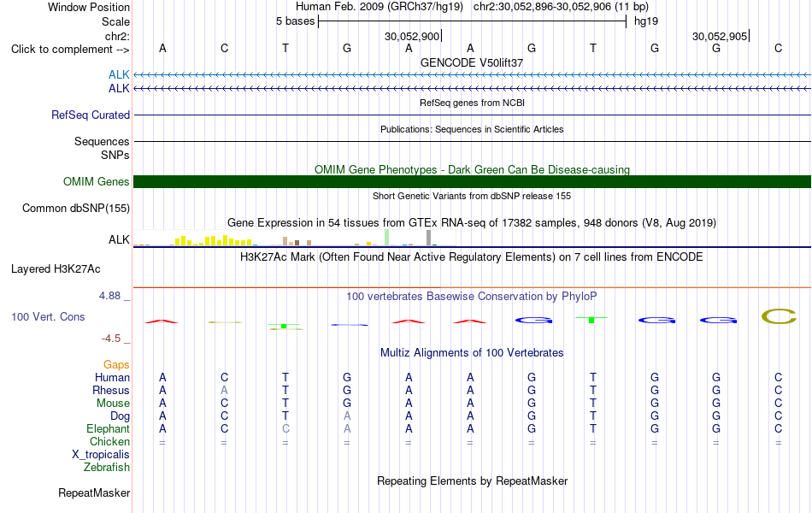Click the Human species label
This screenshot has width=812, height=513.
112,377
